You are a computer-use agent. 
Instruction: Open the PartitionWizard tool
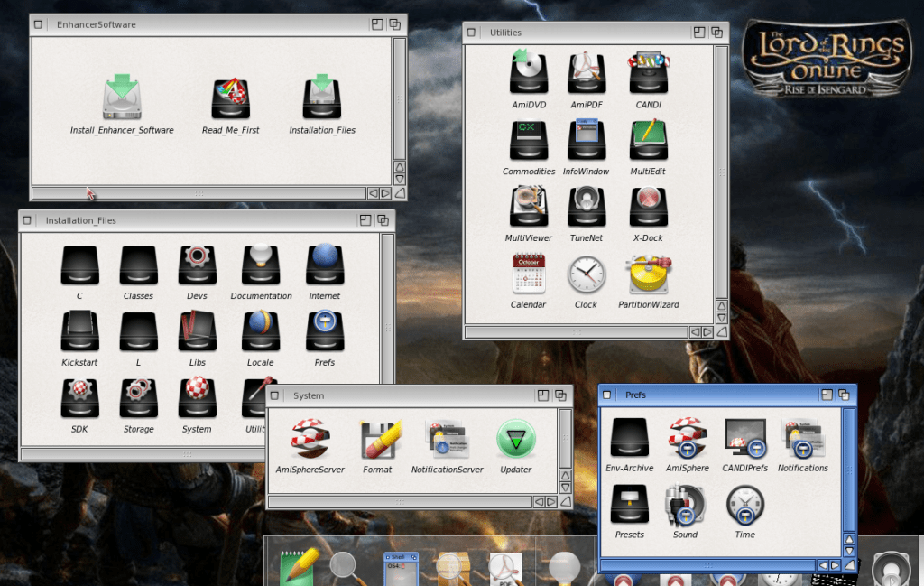pos(648,274)
